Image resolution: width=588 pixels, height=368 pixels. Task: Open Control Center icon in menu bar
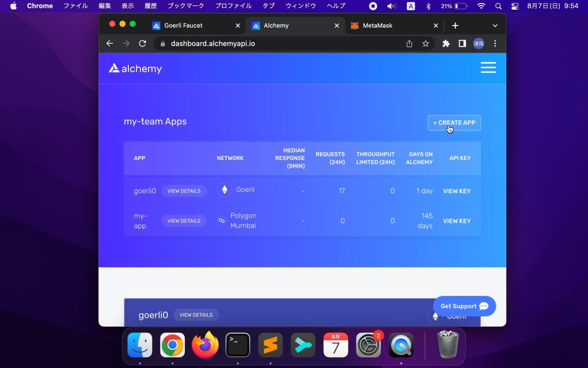(514, 6)
